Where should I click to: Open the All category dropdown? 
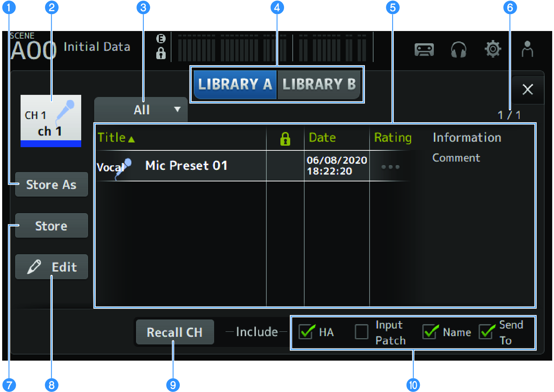point(141,110)
